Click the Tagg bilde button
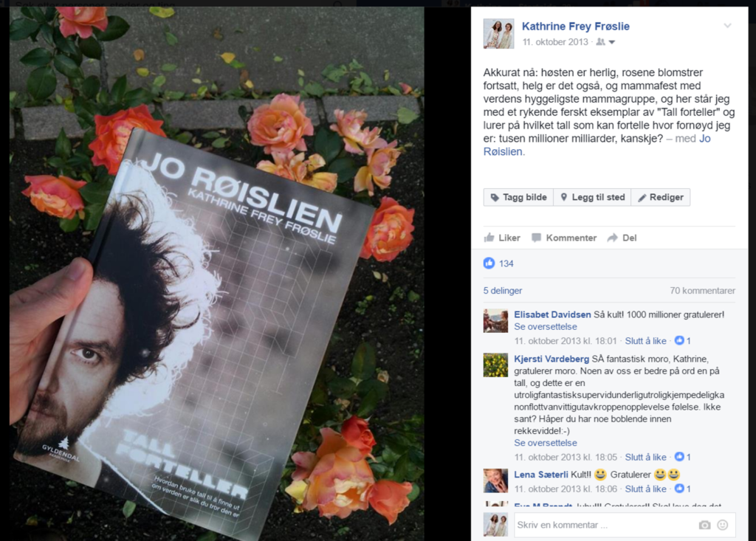Viewport: 756px width, 541px height. pos(518,197)
